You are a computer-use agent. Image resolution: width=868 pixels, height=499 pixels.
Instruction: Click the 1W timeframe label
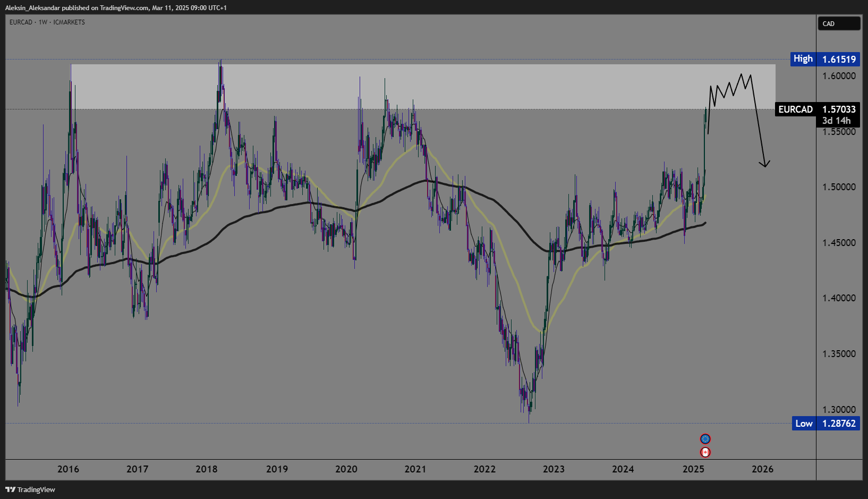(43, 22)
